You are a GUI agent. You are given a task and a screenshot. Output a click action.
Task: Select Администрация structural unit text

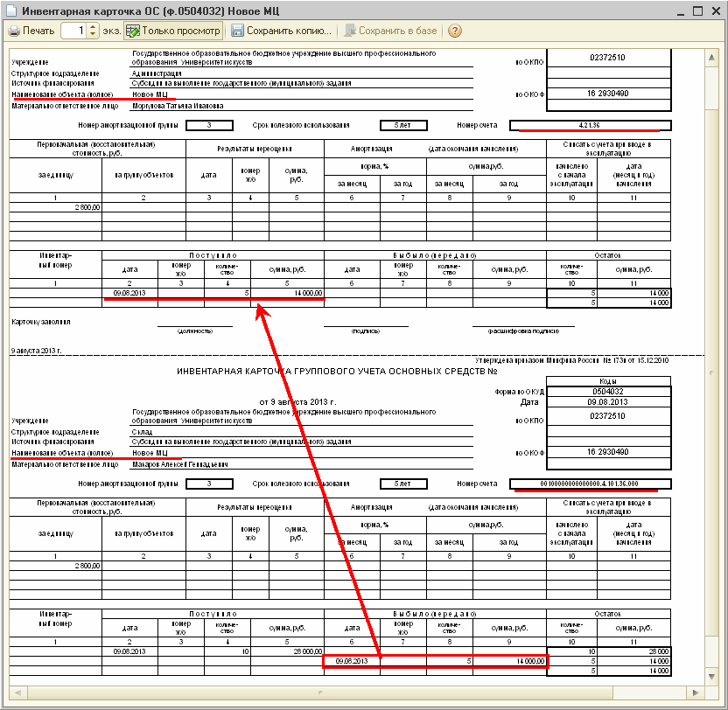click(x=157, y=73)
